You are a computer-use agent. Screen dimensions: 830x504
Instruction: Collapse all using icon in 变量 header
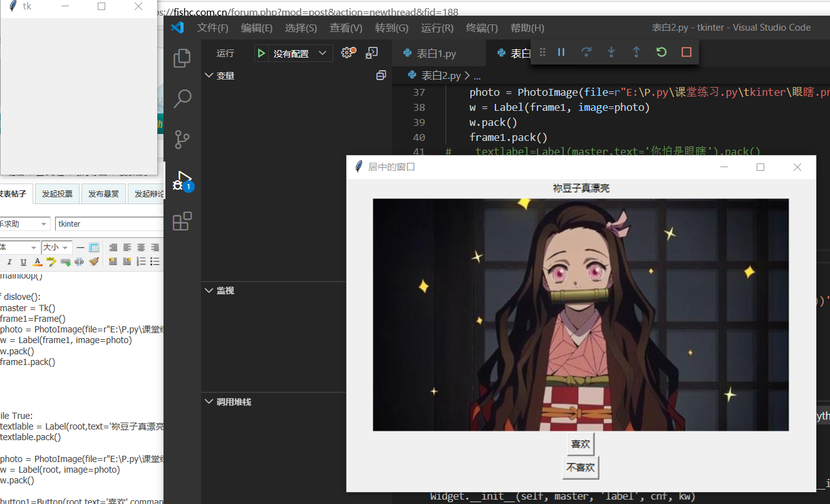[x=380, y=76]
